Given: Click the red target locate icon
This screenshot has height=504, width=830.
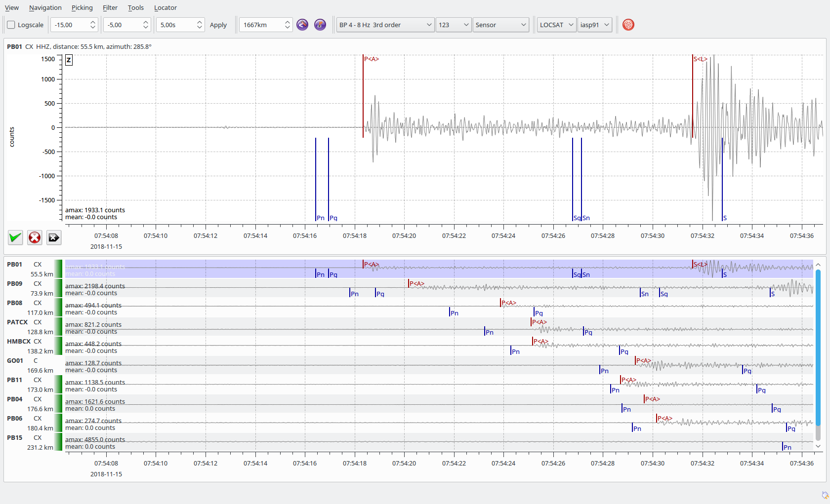Looking at the screenshot, I should point(628,25).
